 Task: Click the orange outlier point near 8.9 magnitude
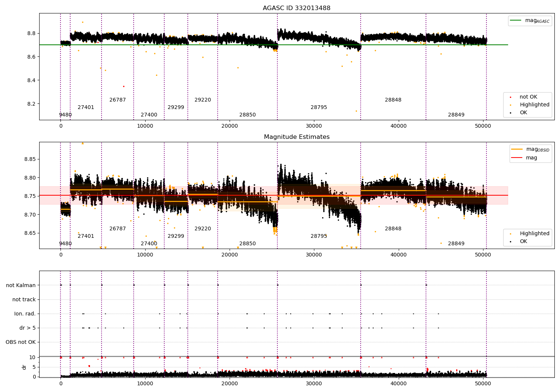[x=83, y=22]
